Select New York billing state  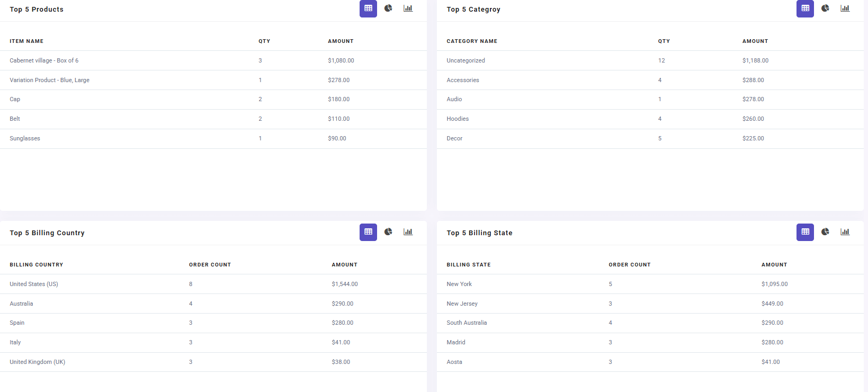tap(459, 284)
